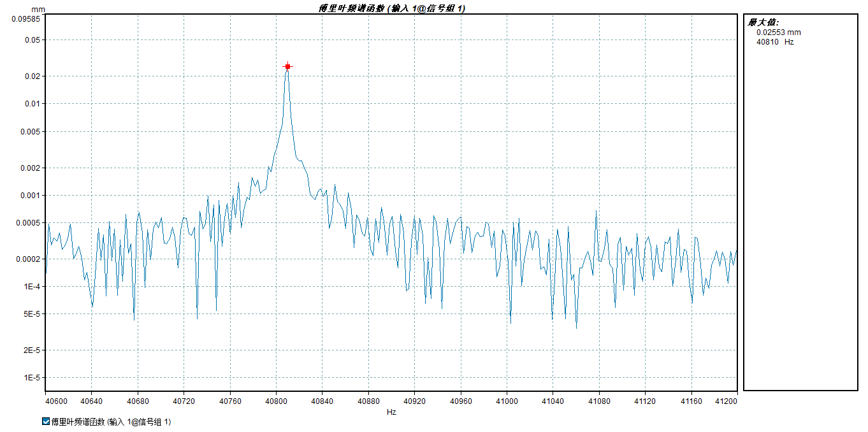Image resolution: width=868 pixels, height=432 pixels.
Task: Click the red peak marker on the spectrum
Action: click(287, 66)
